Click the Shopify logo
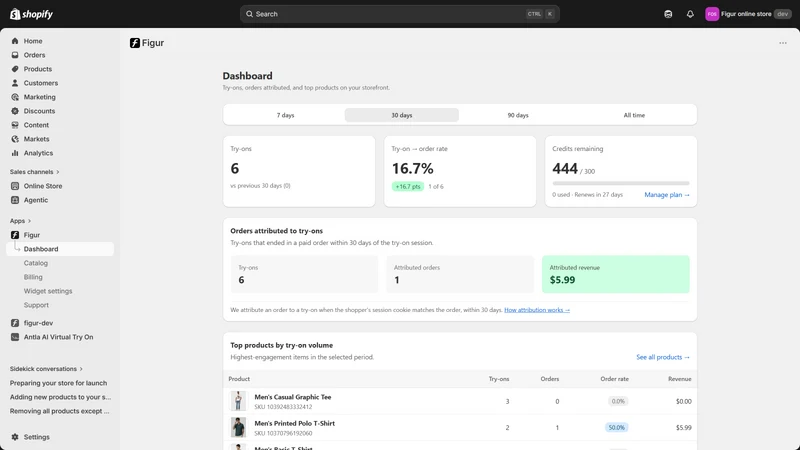Screen dimensions: 800x450 point(31,14)
